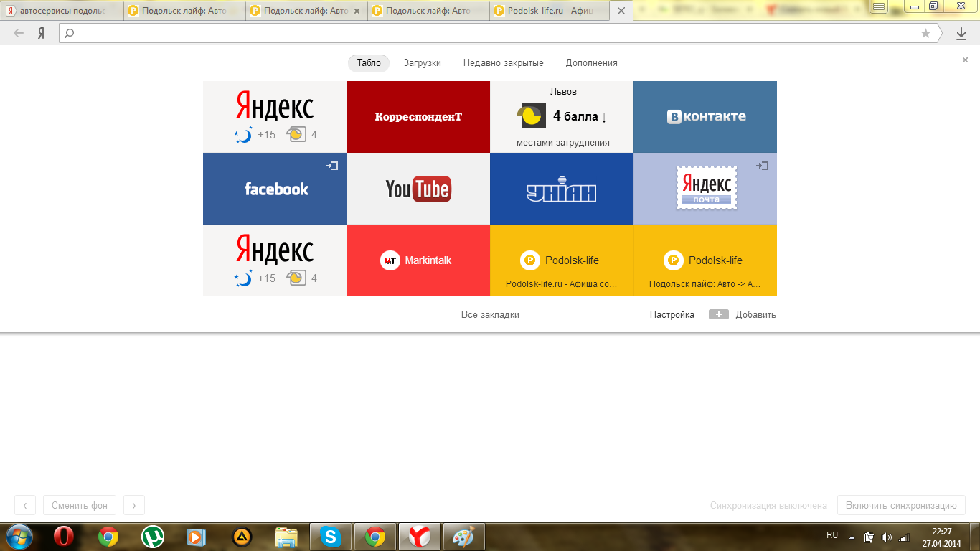This screenshot has width=980, height=551.
Task: Open the Яндекс tile beside Корреспондент
Action: point(275,117)
